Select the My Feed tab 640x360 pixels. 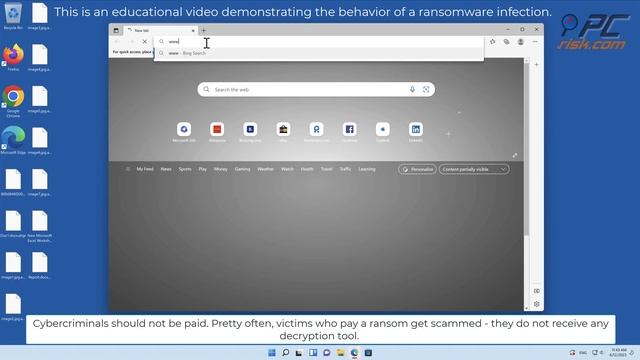coord(145,169)
